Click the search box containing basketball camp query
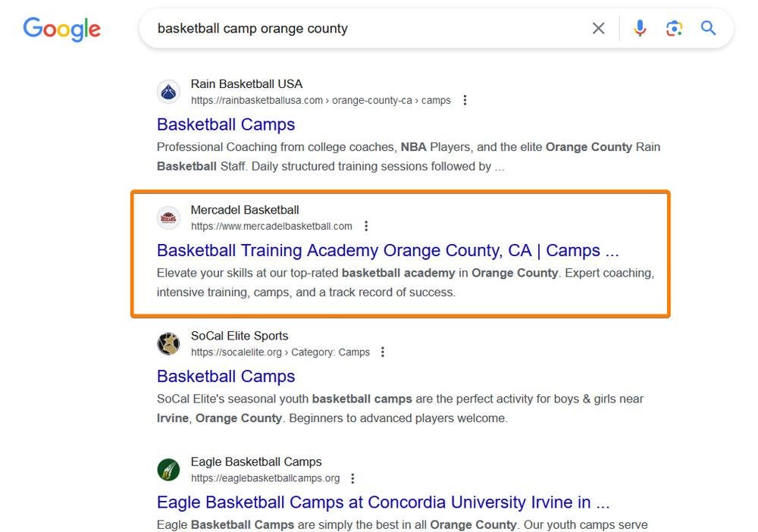The image size is (758, 532). pos(364,29)
